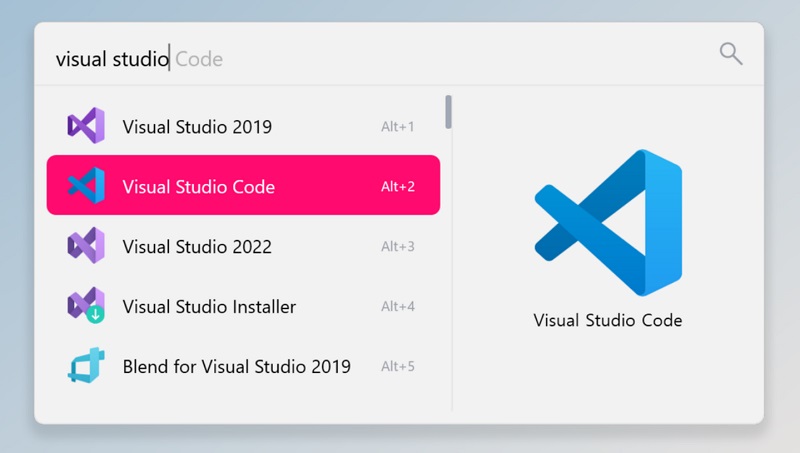
Task: Select the highlighted Visual Studio Code result
Action: 198,187
